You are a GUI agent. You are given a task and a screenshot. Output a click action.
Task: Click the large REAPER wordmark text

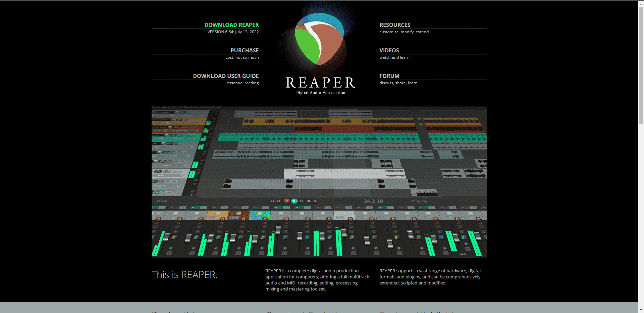pos(320,83)
